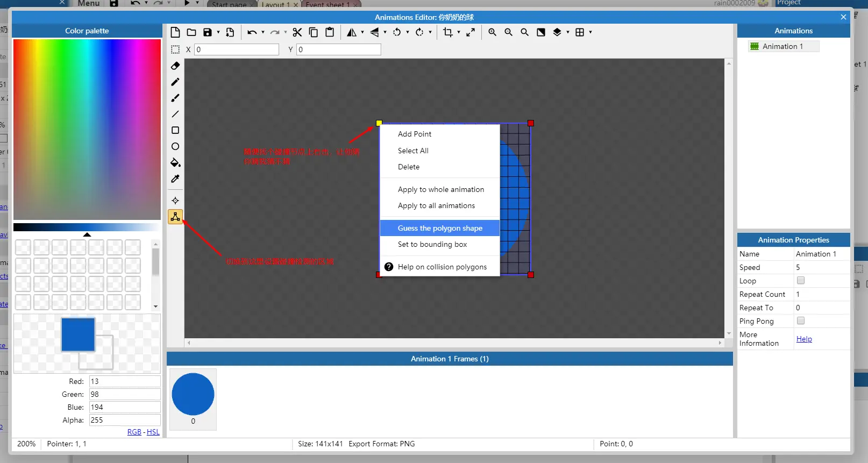Screen dimensions: 868x463
Task: Click the floppy disk save icon
Action: tap(207, 32)
